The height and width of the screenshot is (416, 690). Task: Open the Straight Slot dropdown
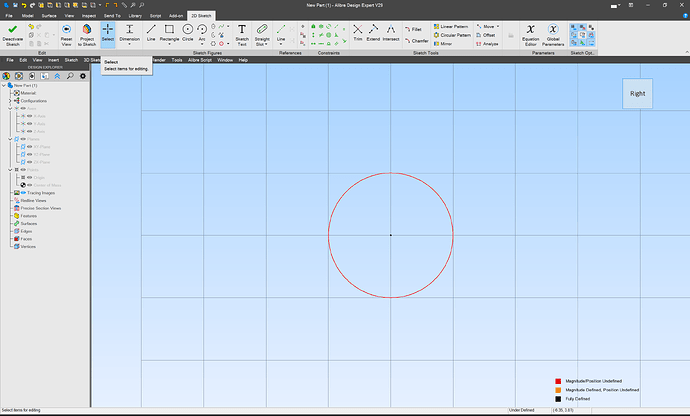point(267,44)
